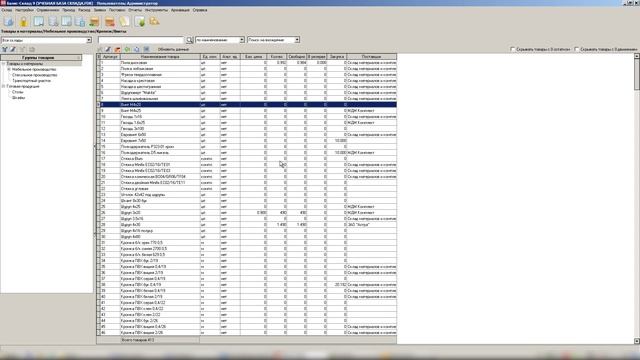Click the pencil edit icon above the goods table
The height and width of the screenshot is (360, 640).
(x=108, y=49)
